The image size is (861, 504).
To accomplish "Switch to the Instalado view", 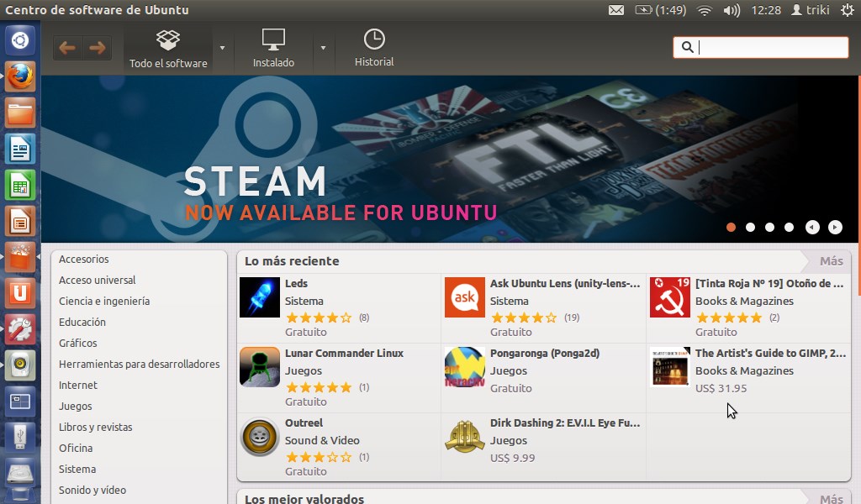I will coord(273,48).
